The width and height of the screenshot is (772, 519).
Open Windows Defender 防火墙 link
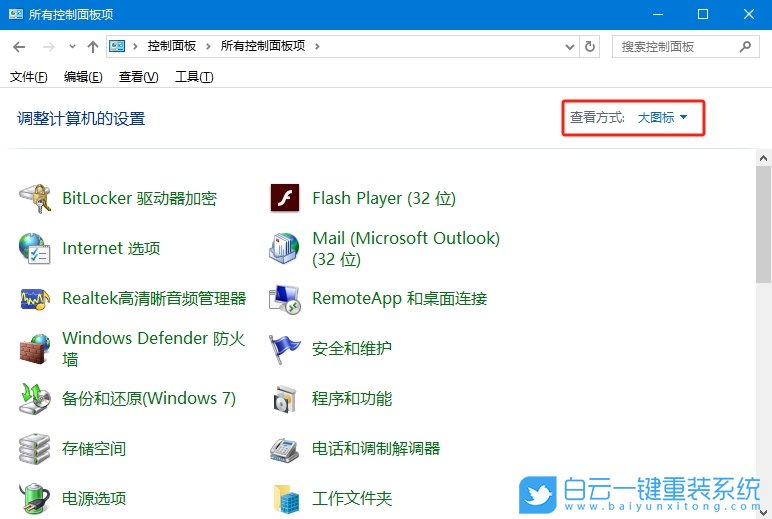[154, 349]
